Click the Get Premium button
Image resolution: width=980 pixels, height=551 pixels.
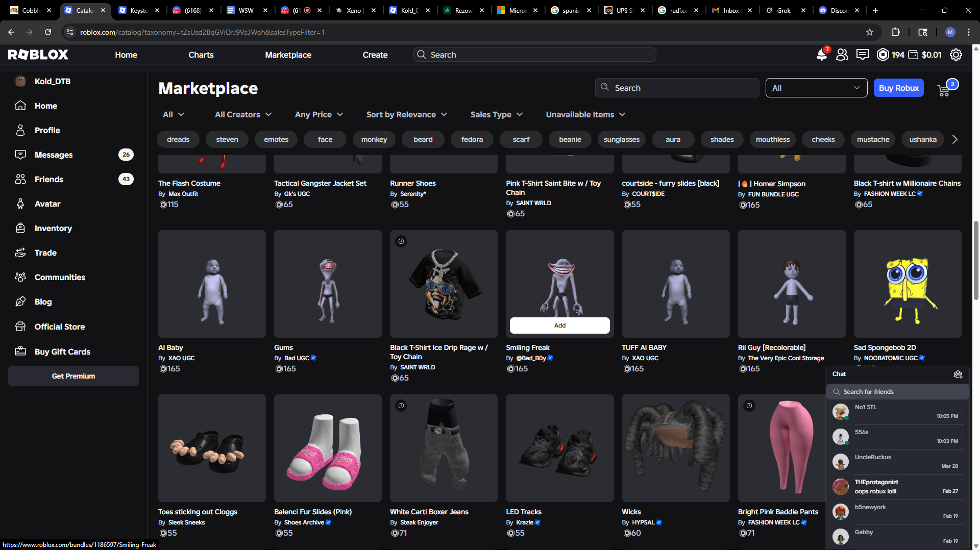(73, 376)
